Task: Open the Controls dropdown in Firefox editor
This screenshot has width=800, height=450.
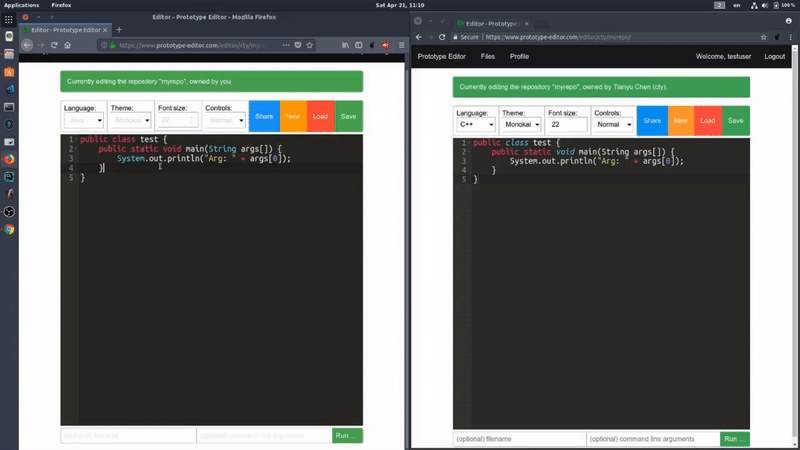Action: tap(225, 120)
